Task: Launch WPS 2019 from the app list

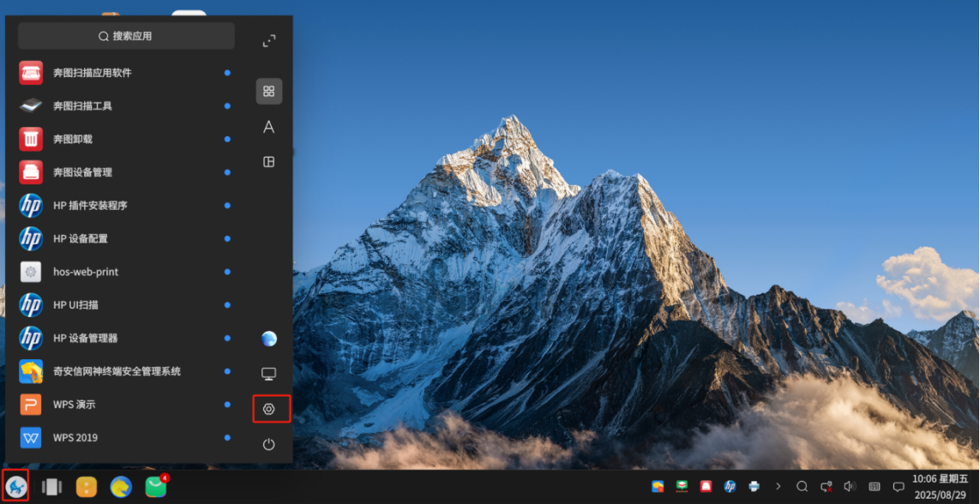Action: [x=75, y=437]
